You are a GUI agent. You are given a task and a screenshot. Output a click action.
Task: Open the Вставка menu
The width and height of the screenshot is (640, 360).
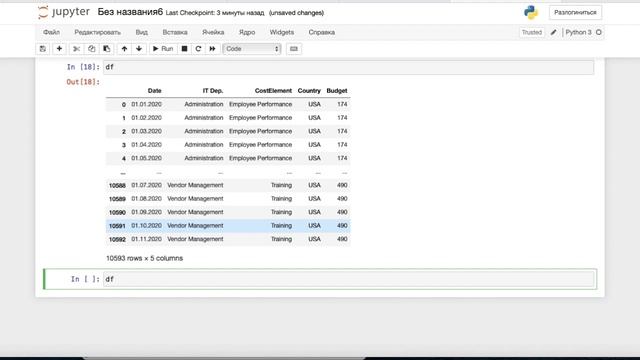(175, 32)
